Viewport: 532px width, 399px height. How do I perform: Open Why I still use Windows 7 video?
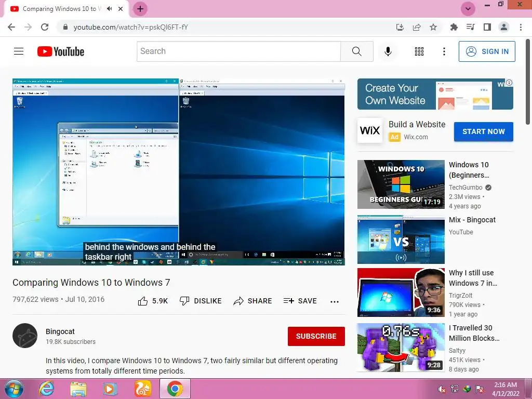pos(401,292)
